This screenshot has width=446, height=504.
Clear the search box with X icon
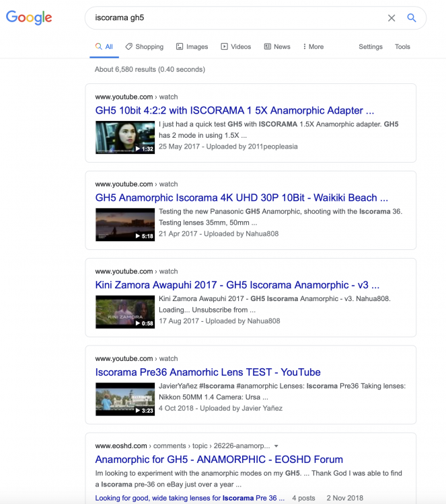[x=392, y=18]
